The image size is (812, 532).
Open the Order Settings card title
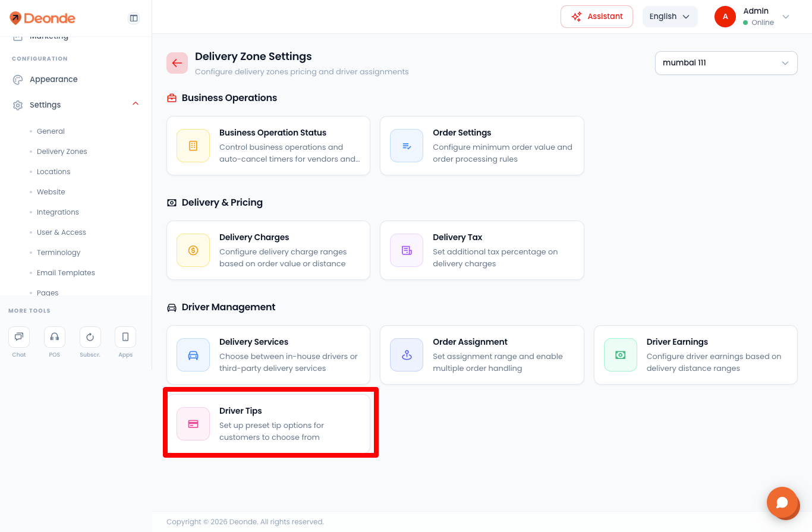(462, 133)
